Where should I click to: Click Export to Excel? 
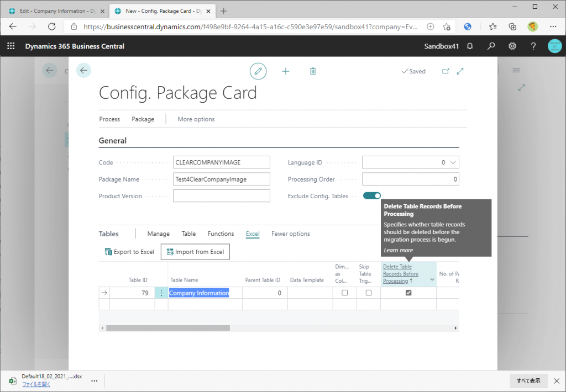[x=129, y=252]
